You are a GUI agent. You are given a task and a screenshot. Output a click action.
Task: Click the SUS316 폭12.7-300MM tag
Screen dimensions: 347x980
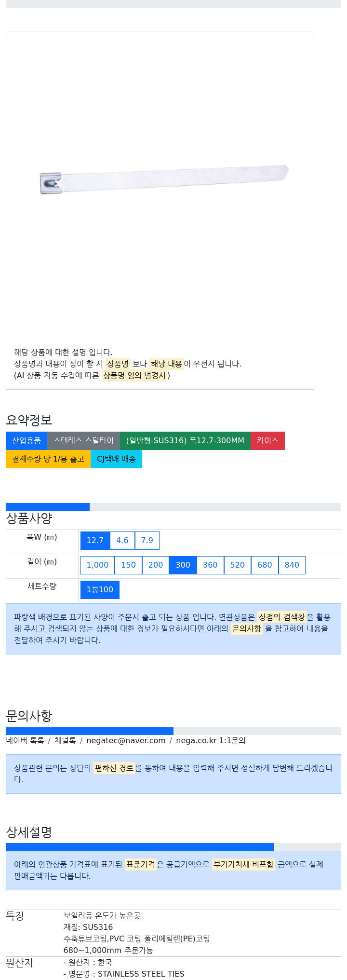pyautogui.click(x=185, y=441)
